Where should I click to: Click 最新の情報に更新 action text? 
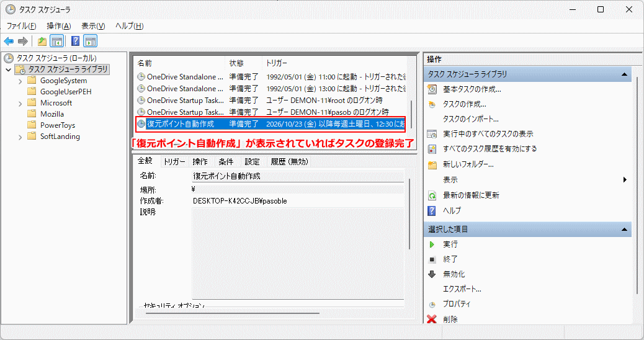(x=471, y=195)
